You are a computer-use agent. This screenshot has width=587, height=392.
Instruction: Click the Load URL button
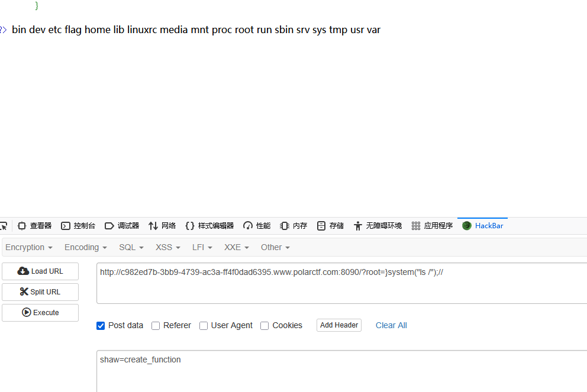click(40, 271)
